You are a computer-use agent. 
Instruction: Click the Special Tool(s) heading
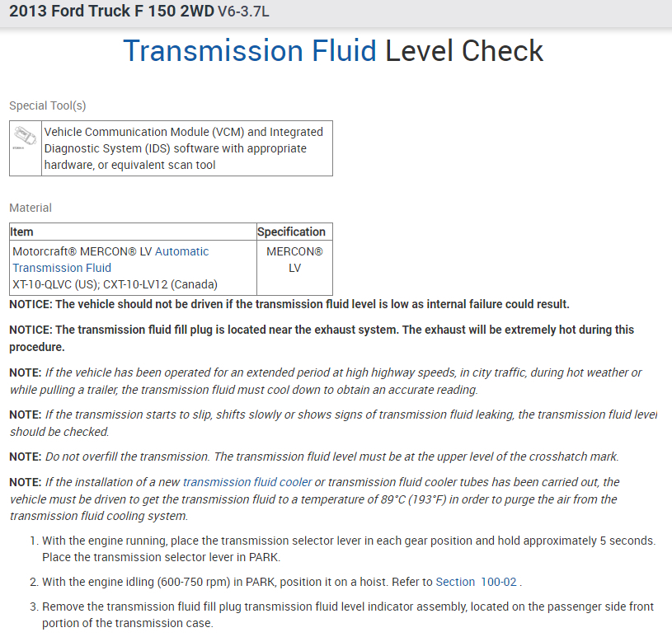(x=48, y=105)
